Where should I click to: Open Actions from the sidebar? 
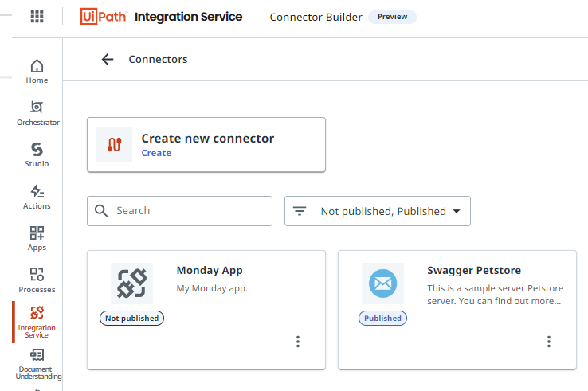point(37,197)
